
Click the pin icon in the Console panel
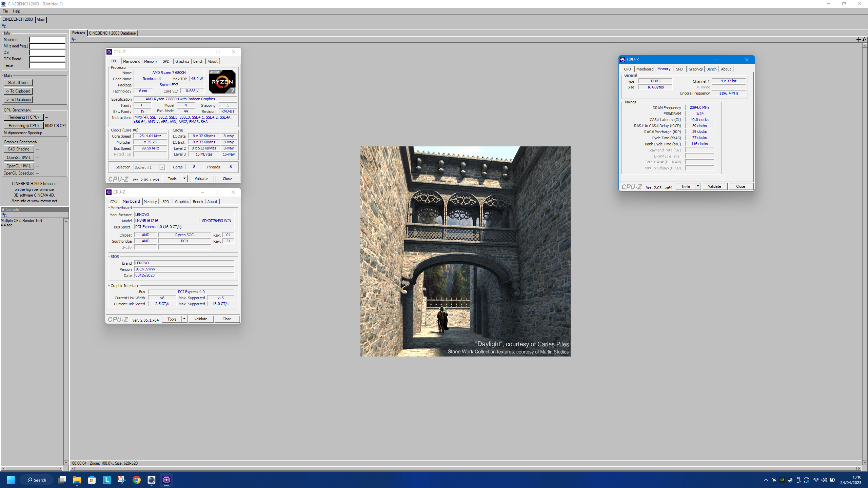(x=4, y=215)
